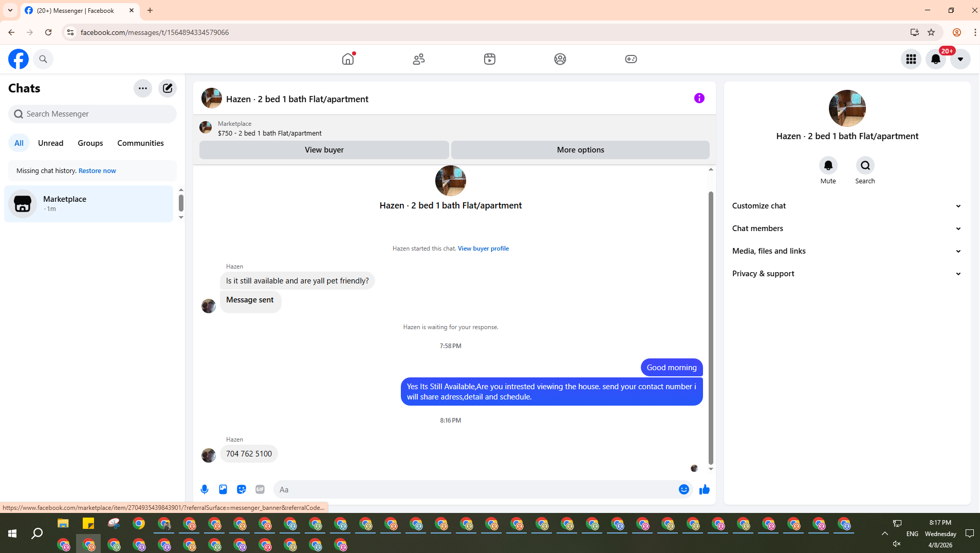This screenshot has height=553, width=980.
Task: Choose a sticker with sticker icon
Action: 242,490
